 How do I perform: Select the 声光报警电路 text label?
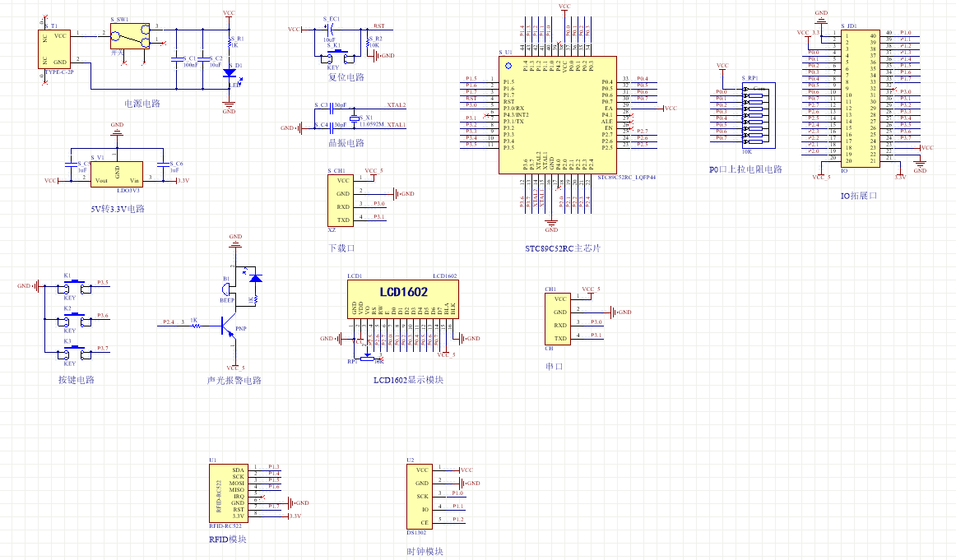click(234, 381)
